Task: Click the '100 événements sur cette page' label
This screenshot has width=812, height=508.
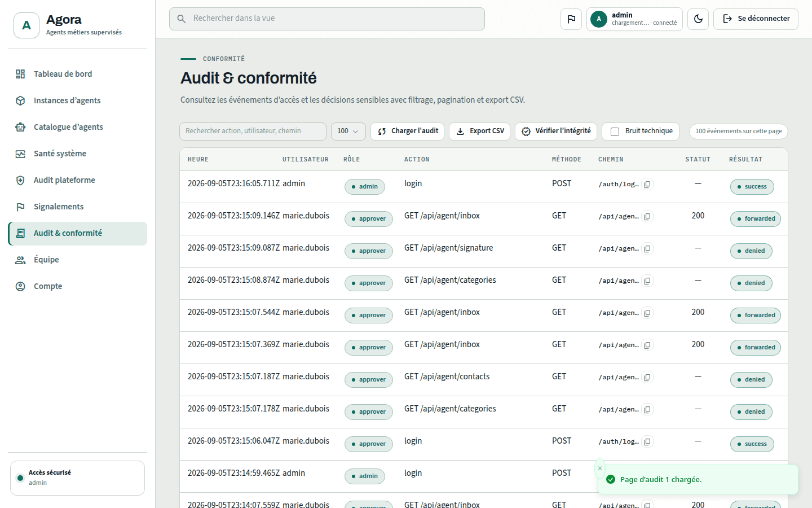Action: click(738, 132)
